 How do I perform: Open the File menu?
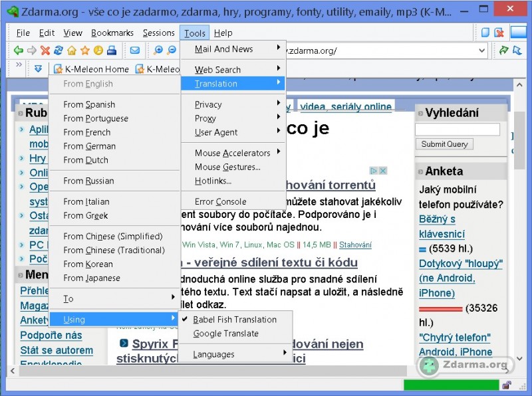click(23, 33)
